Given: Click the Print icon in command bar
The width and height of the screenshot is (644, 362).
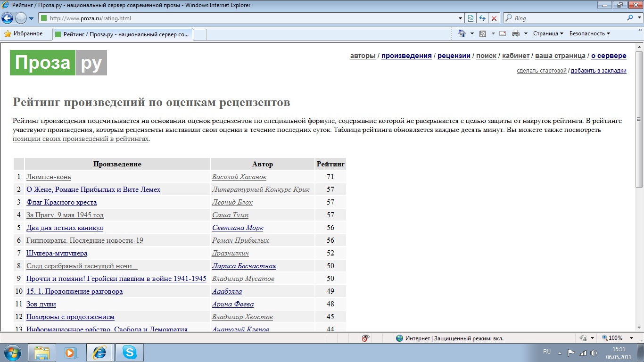Looking at the screenshot, I should [516, 33].
